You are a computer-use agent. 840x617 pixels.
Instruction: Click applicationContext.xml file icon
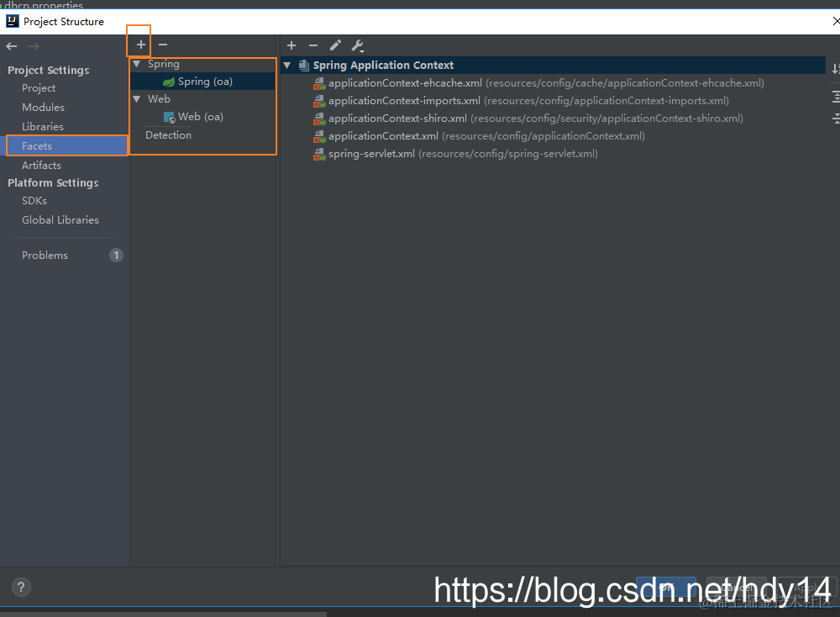click(319, 136)
